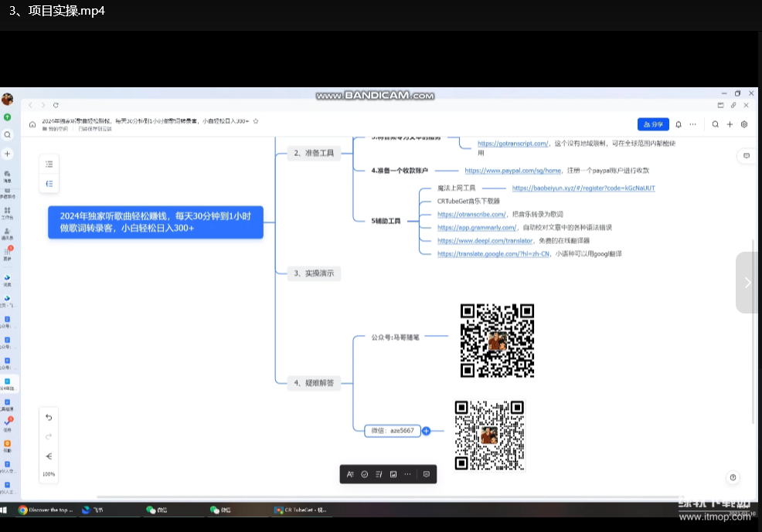This screenshot has height=532, width=762.
Task: Click the 100% zoom level
Action: click(49, 474)
